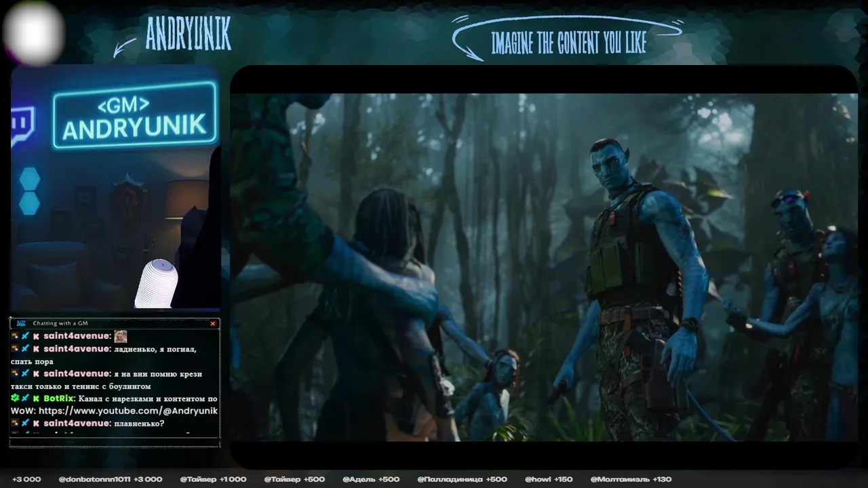Click the 'Chatting with a GM' title text
This screenshot has width=868, height=488.
(60, 323)
